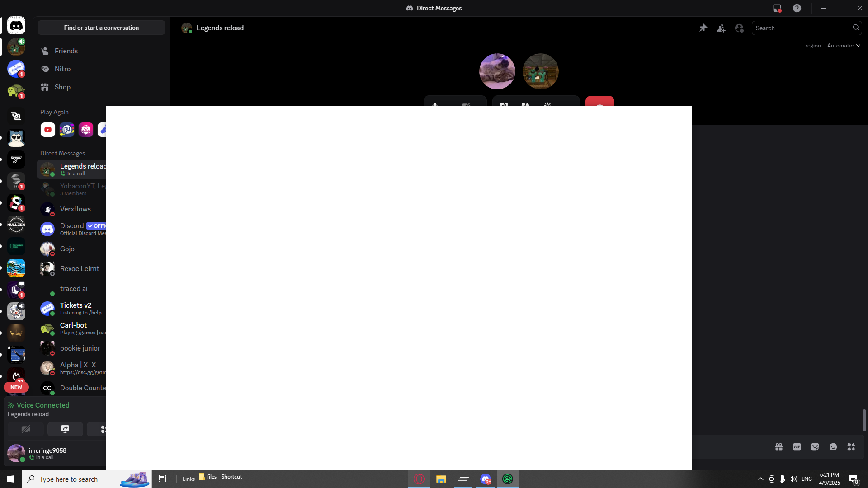
Task: Open Rexoe Leirnt direct message
Action: pyautogui.click(x=72, y=269)
